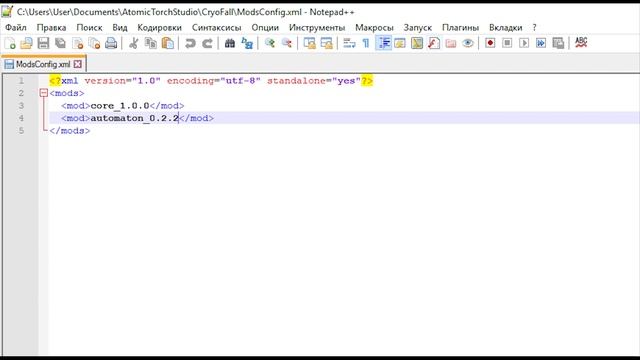
Task: Toggle synchronized vertical scrolling
Action: [x=309, y=43]
